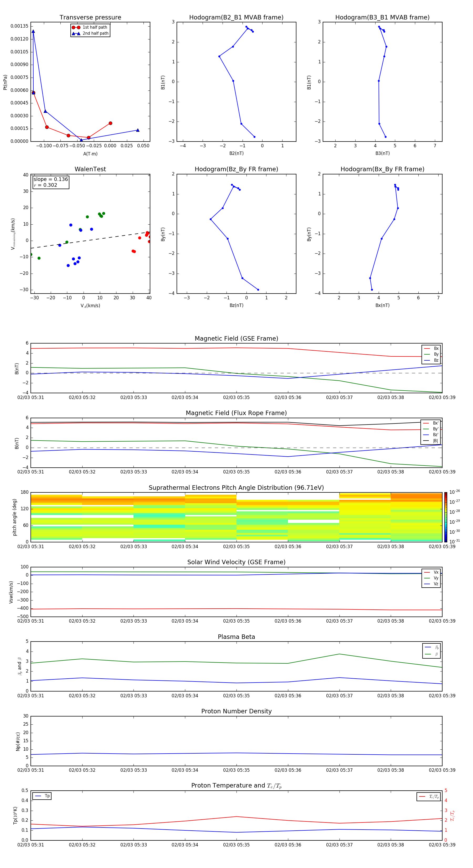Click the 'Tp' legend entry in temperature plot
Screen dimensions: 473x868
click(42, 796)
